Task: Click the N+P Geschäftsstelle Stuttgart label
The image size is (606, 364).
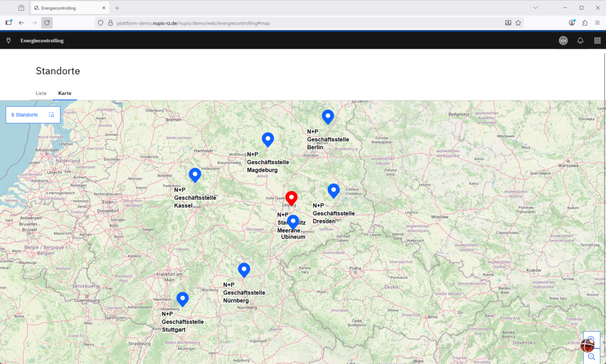Action: (183, 322)
